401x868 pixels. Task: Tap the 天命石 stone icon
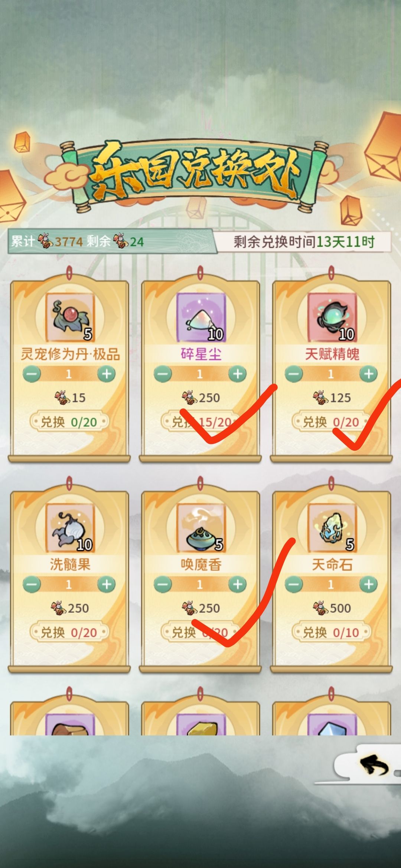pyautogui.click(x=332, y=528)
